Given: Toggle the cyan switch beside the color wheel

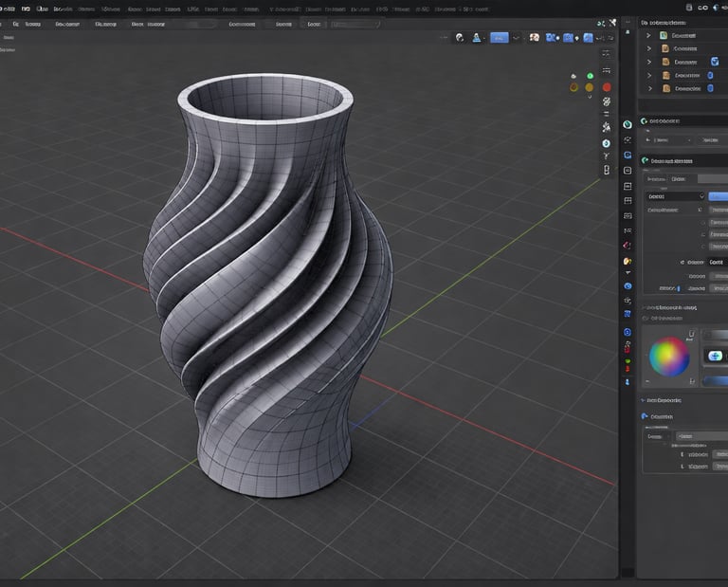Looking at the screenshot, I should click(715, 356).
